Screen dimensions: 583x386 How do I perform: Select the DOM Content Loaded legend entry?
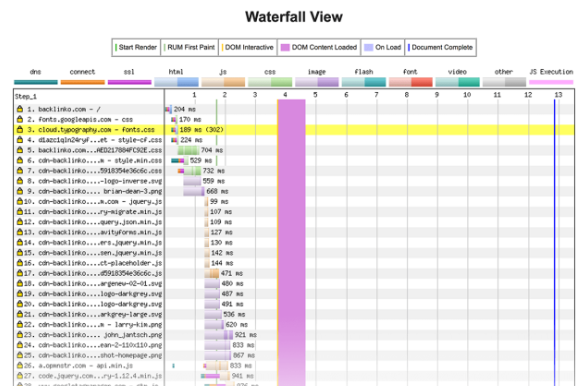click(319, 48)
